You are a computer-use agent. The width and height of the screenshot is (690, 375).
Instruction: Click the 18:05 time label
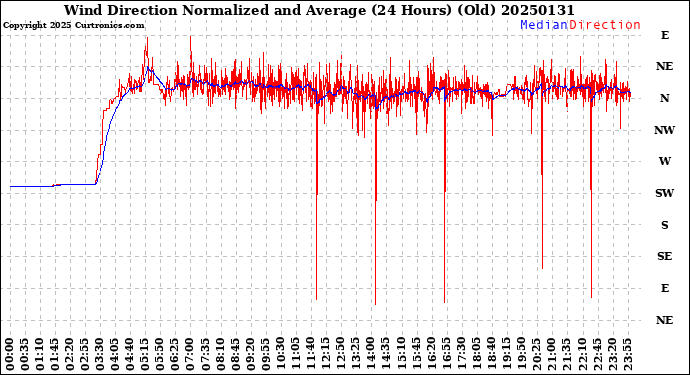(x=477, y=355)
